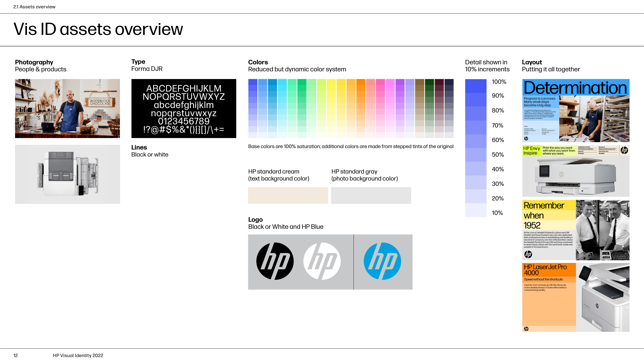Click the white HP logo
This screenshot has width=644, height=362.
322,261
